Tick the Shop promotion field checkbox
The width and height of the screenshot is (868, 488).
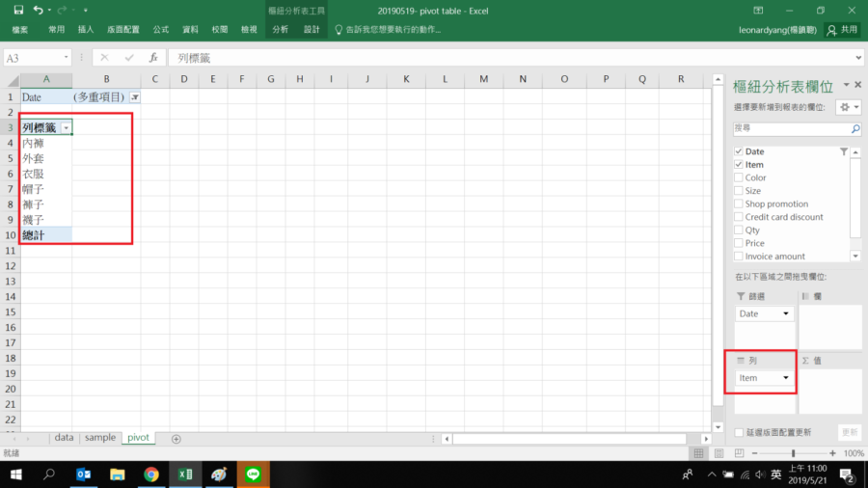pos(739,203)
